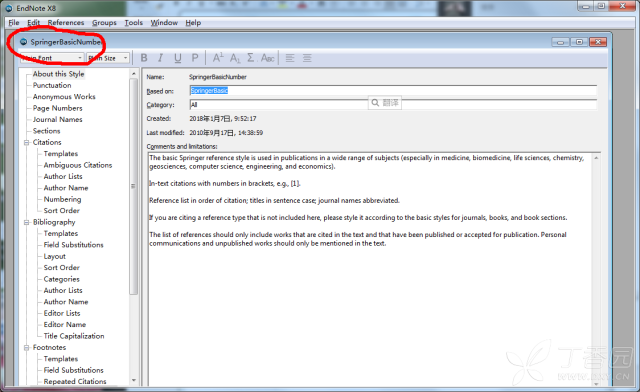Screen dimensions: 640x392
Task: Select Journal Names tree item
Action: (x=58, y=120)
